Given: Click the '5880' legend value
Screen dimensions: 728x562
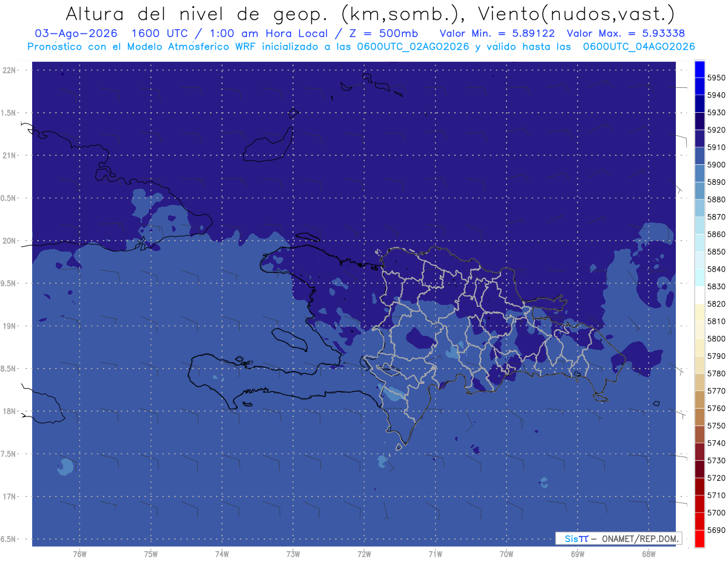Looking at the screenshot, I should (x=716, y=199).
